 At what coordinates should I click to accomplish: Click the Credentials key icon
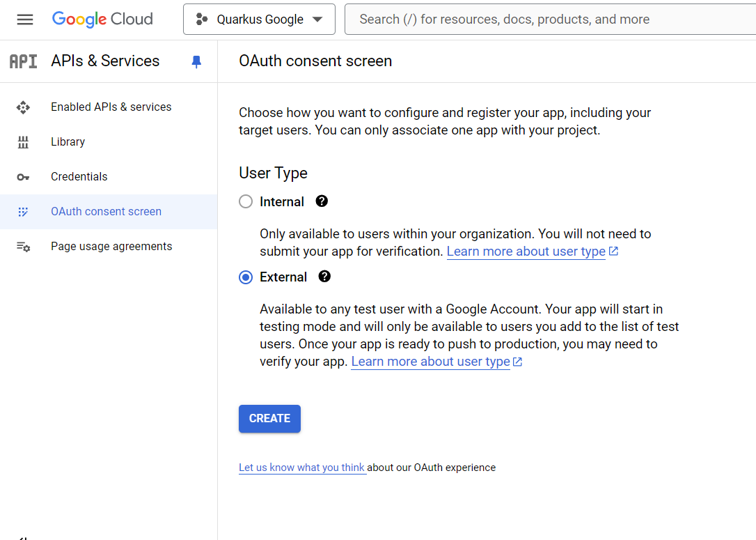[23, 177]
